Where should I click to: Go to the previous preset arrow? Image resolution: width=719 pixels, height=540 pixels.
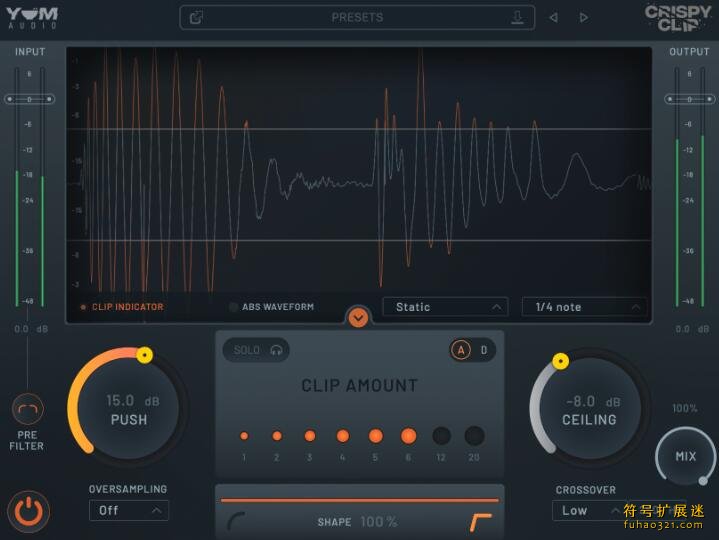pyautogui.click(x=553, y=17)
